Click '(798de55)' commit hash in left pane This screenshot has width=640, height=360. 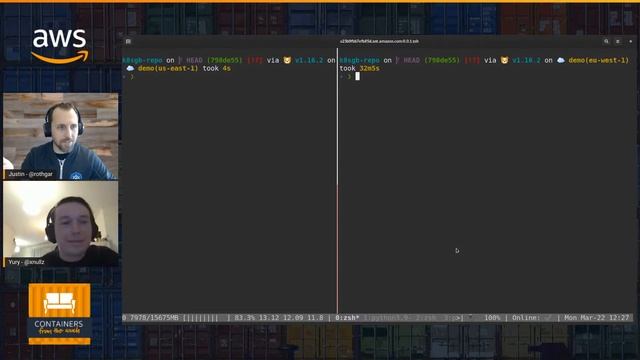coord(224,60)
